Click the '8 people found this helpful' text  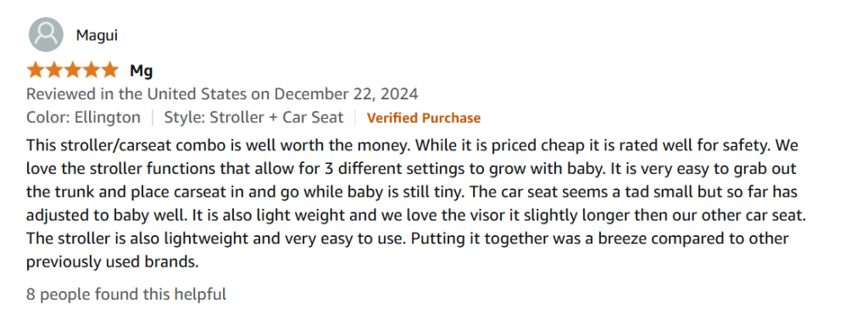click(126, 294)
